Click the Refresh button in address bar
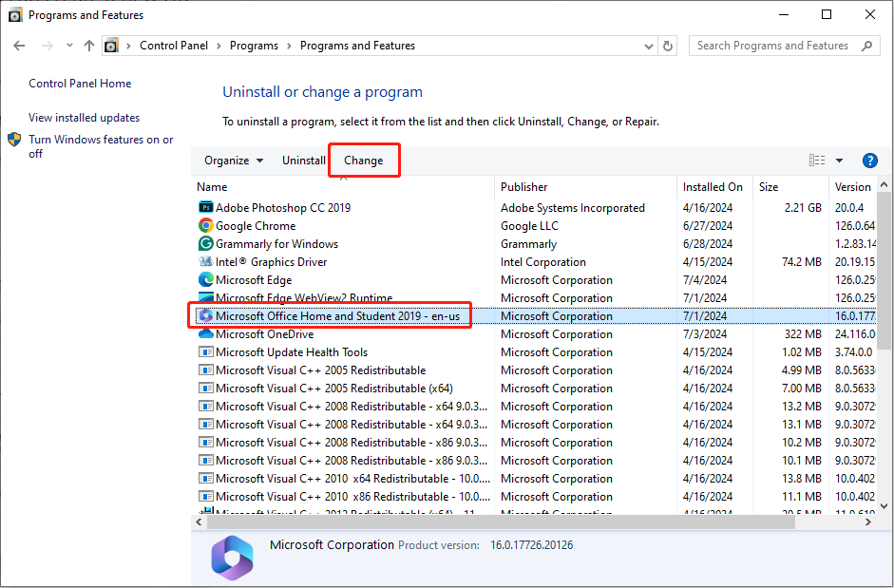This screenshot has height=588, width=894. pos(668,46)
